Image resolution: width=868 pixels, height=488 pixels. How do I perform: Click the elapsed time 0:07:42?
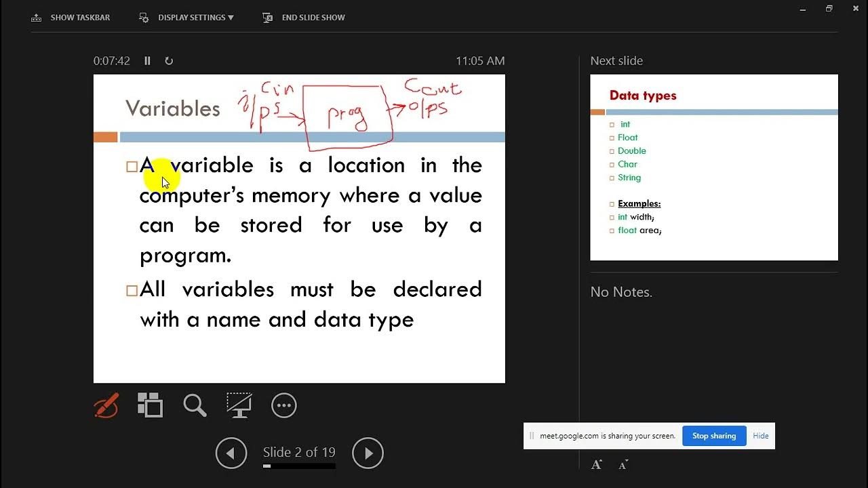(112, 61)
